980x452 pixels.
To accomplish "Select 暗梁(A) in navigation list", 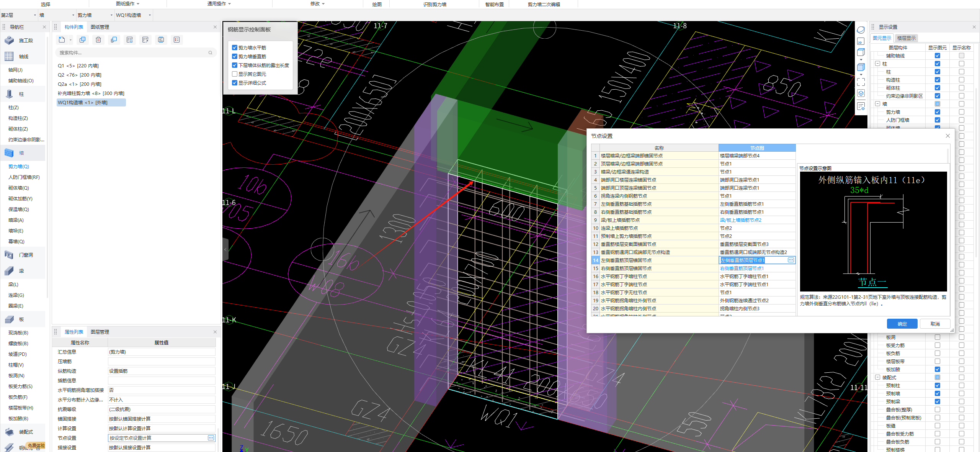I will point(16,220).
